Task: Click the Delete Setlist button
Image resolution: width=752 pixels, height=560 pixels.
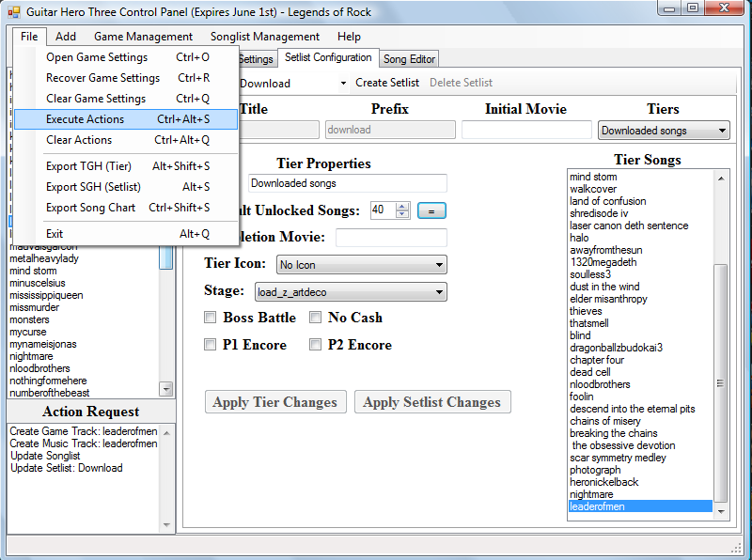Action: [x=461, y=83]
